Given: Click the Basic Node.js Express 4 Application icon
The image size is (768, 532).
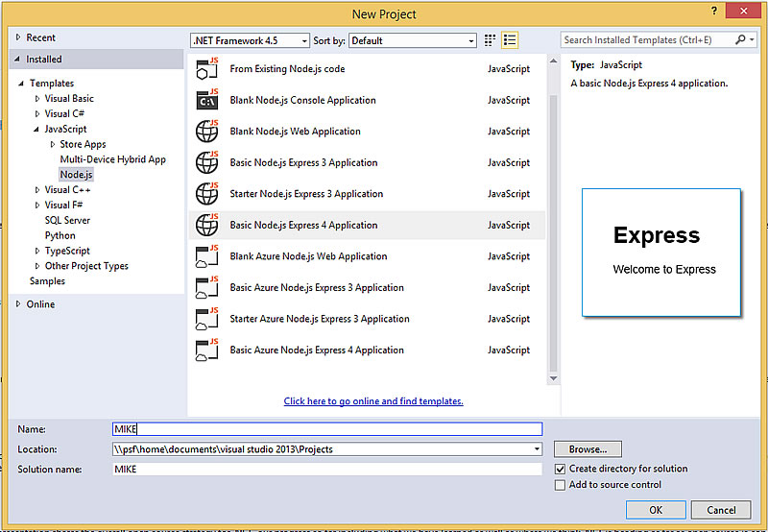Looking at the screenshot, I should coord(206,226).
